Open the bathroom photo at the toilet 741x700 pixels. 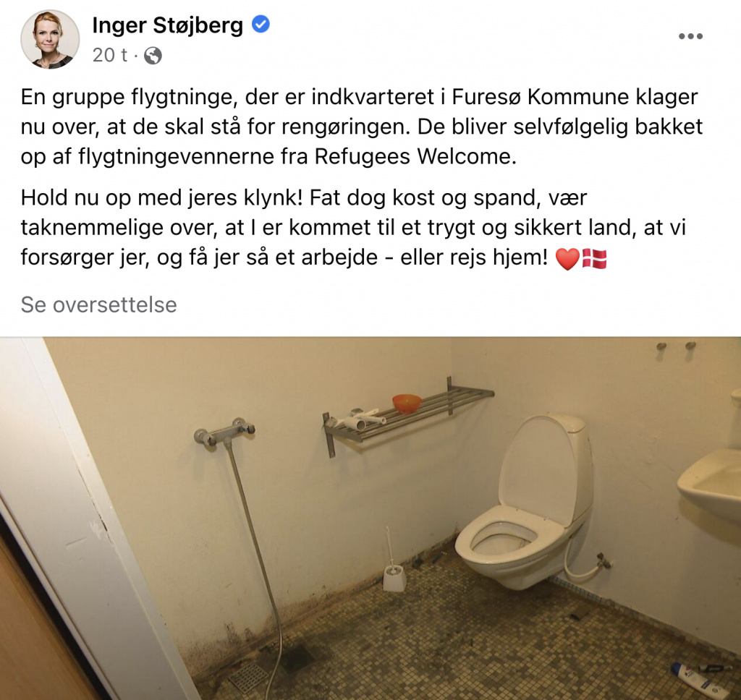(525, 502)
